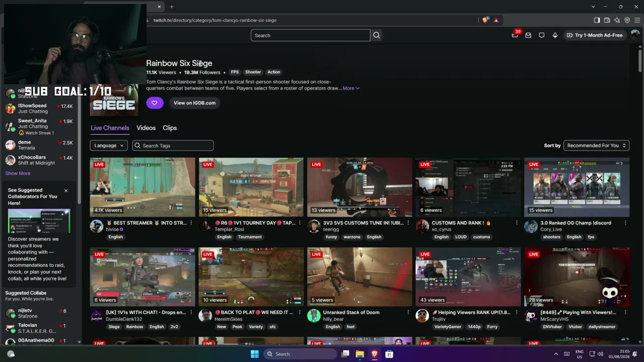Open the Templar_Rosi stream thumbnail
The height and width of the screenshot is (362, 644).
point(251,187)
